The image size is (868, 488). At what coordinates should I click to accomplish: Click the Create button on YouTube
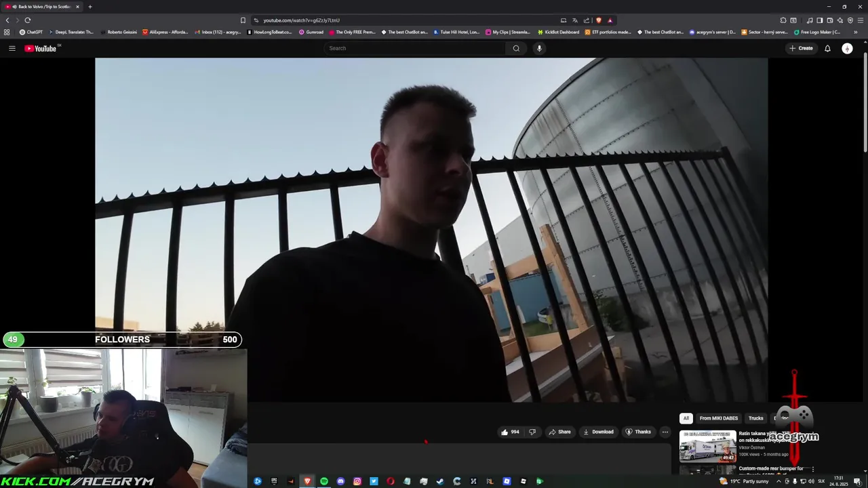coord(801,48)
